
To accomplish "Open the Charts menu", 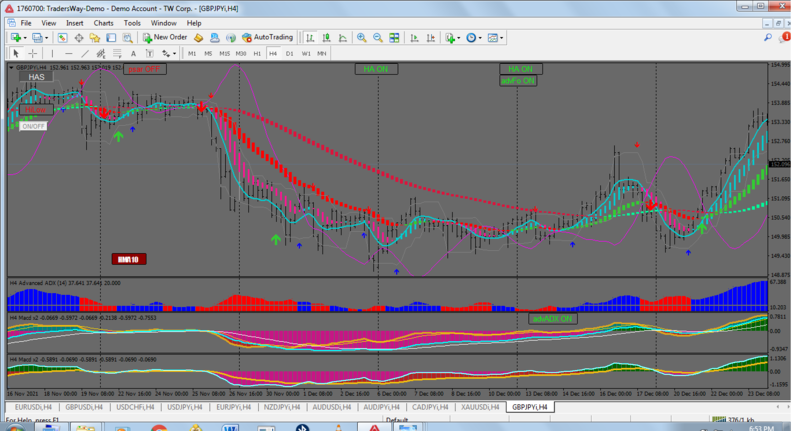I will coord(103,22).
